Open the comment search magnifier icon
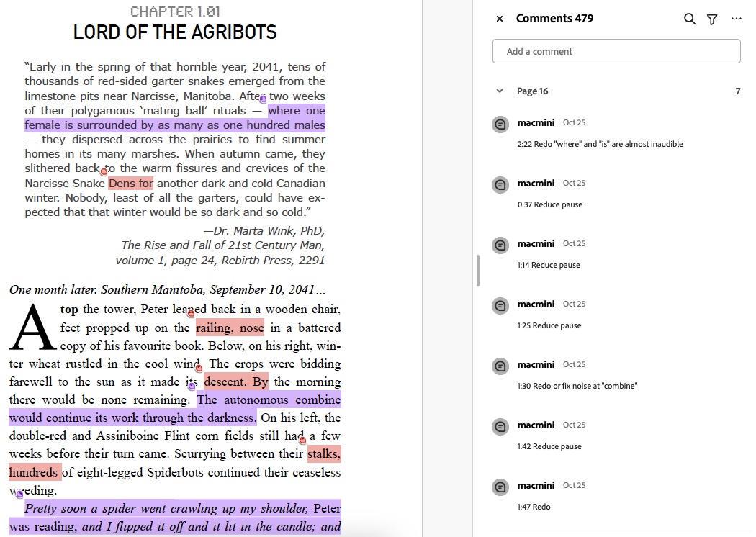Image resolution: width=756 pixels, height=537 pixels. point(689,19)
